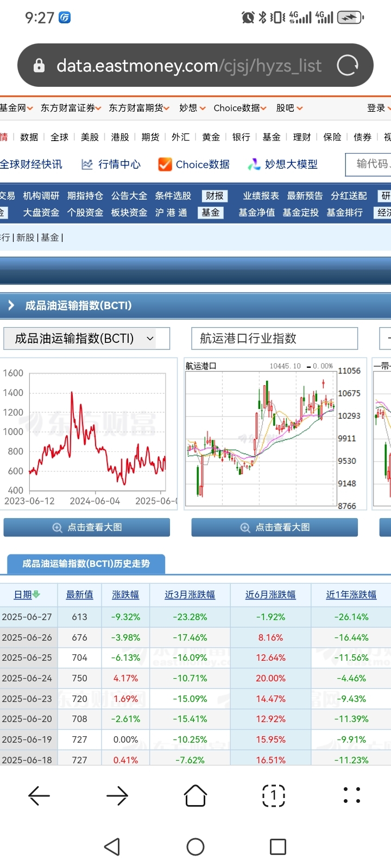This screenshot has width=391, height=868.
Task: Tap the 航运港口 candlestick chart
Action: [275, 434]
